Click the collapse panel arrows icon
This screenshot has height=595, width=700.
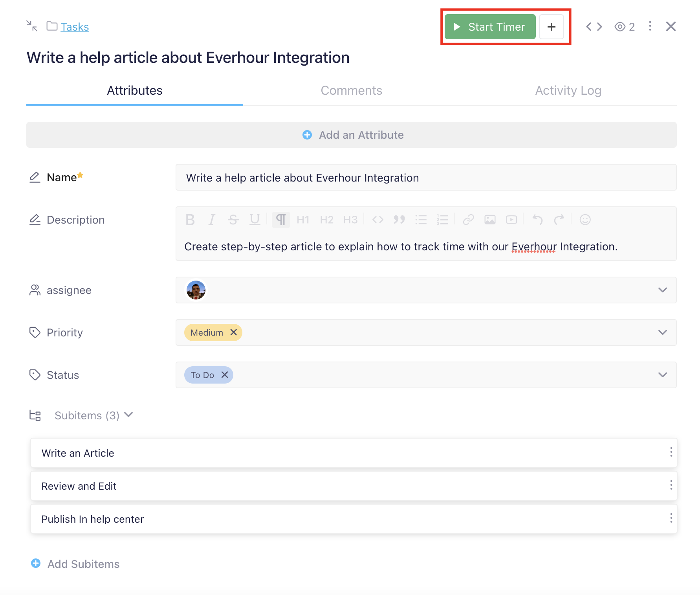32,26
